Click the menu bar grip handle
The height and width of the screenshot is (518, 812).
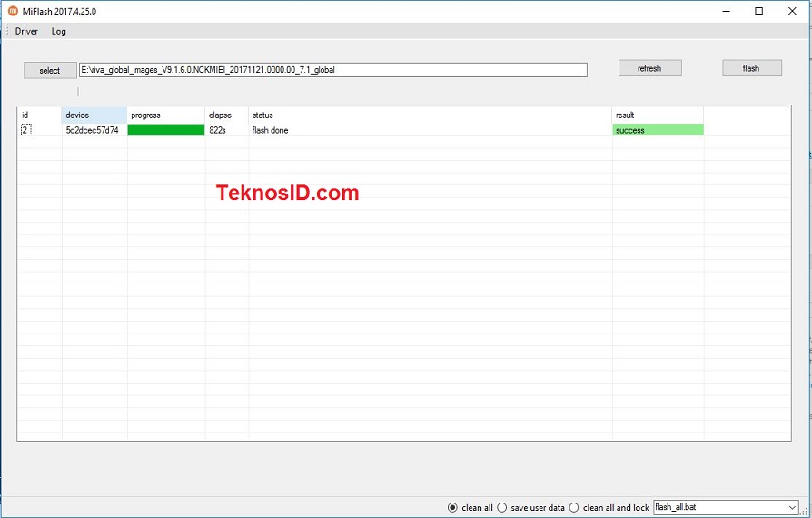(7, 31)
